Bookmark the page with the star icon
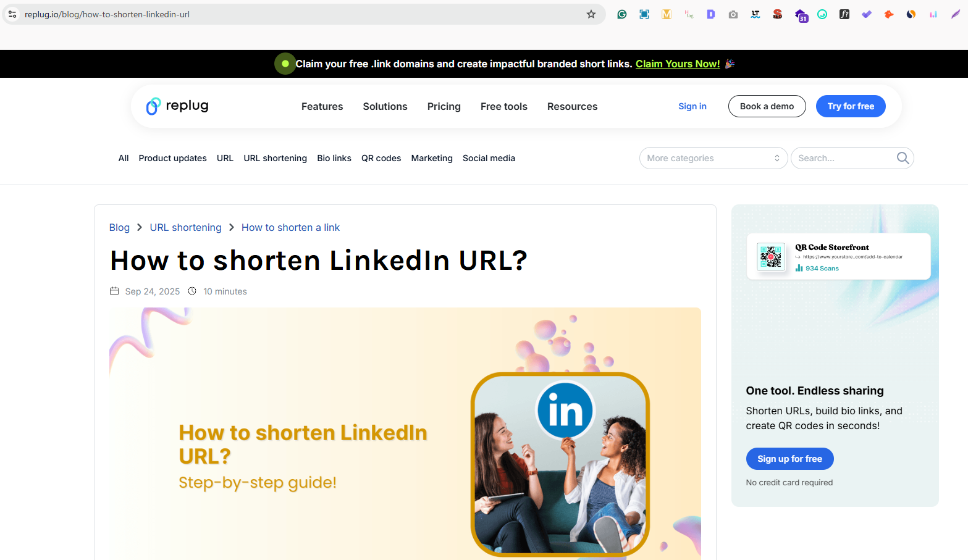Image resolution: width=968 pixels, height=560 pixels. (x=591, y=14)
